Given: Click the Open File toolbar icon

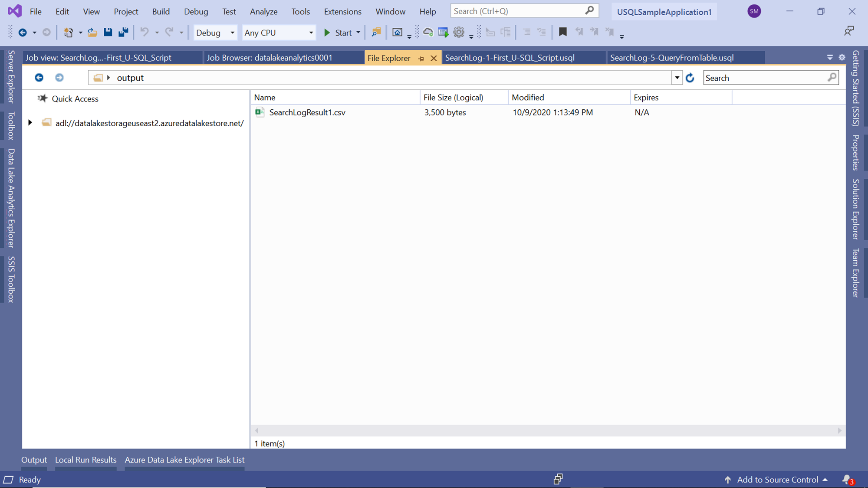Looking at the screenshot, I should point(92,32).
